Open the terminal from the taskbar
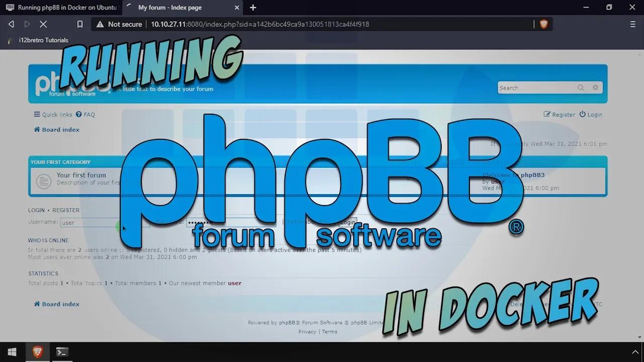644x362 pixels. coord(62,352)
